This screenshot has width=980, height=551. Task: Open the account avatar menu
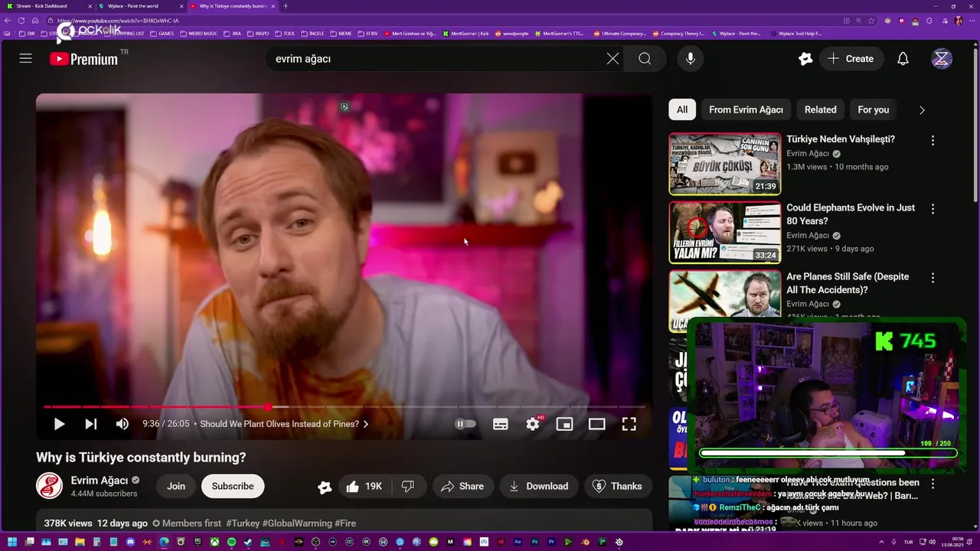(942, 58)
